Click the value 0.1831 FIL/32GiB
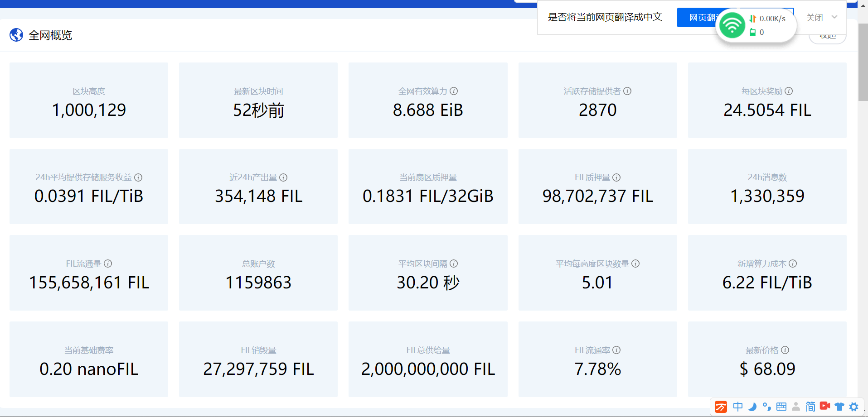This screenshot has width=868, height=417. pos(428,196)
